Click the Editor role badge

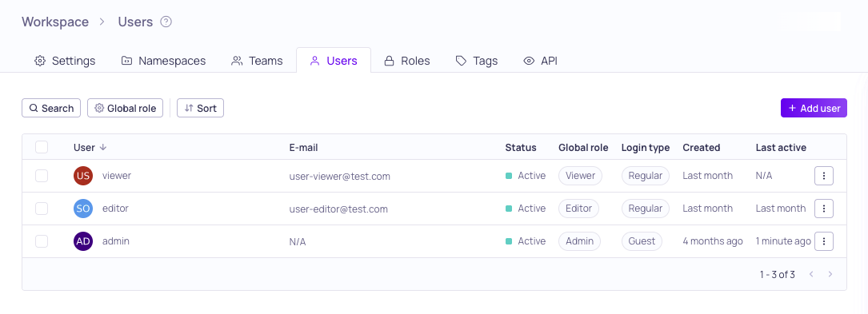[578, 209]
